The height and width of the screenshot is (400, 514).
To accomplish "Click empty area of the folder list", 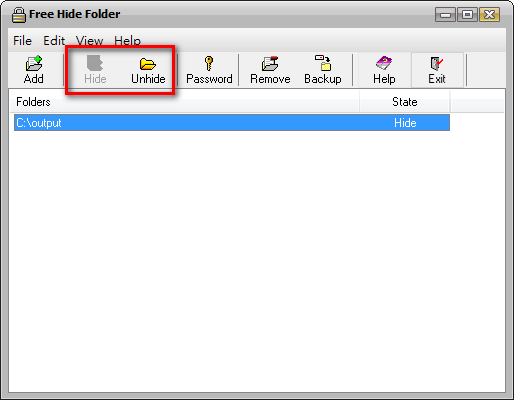I will [x=257, y=260].
